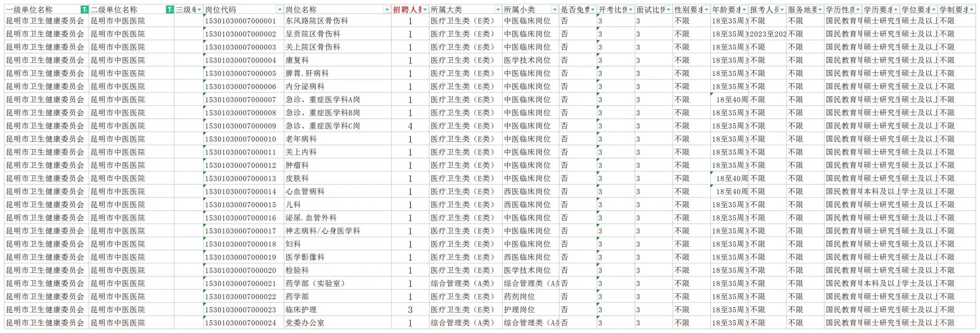Click the 关上院区骨伤科 position cell
This screenshot has height=333, width=980.
337,47
